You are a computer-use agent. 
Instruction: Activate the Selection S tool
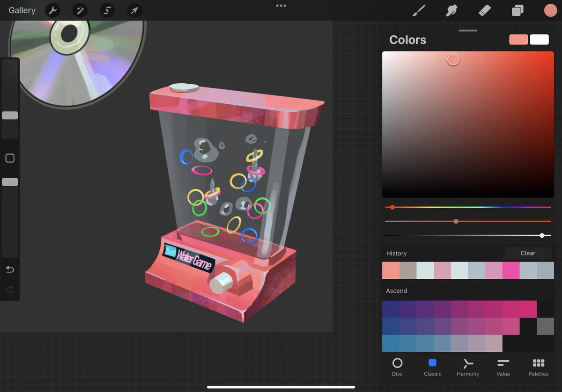click(107, 10)
